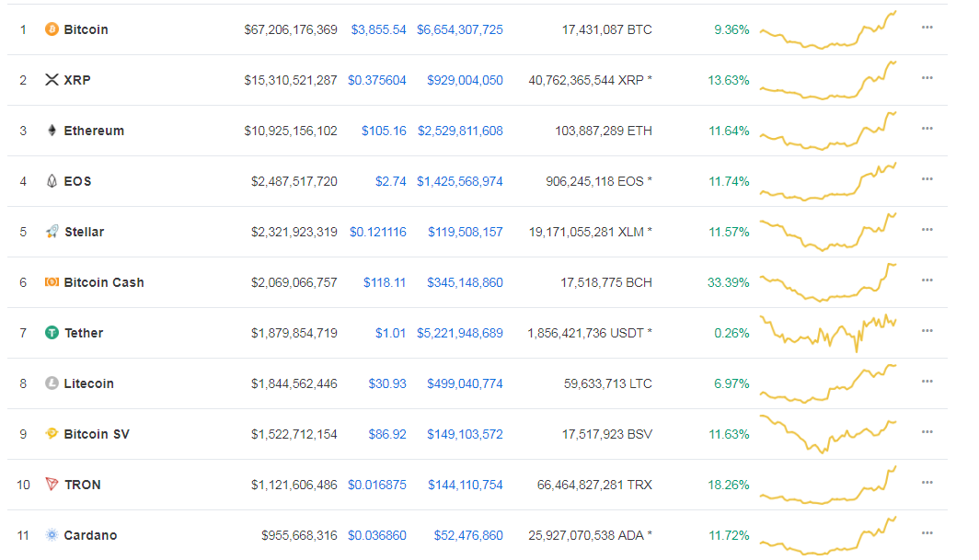
Task: Click XRP price $0.375604
Action: coord(377,80)
